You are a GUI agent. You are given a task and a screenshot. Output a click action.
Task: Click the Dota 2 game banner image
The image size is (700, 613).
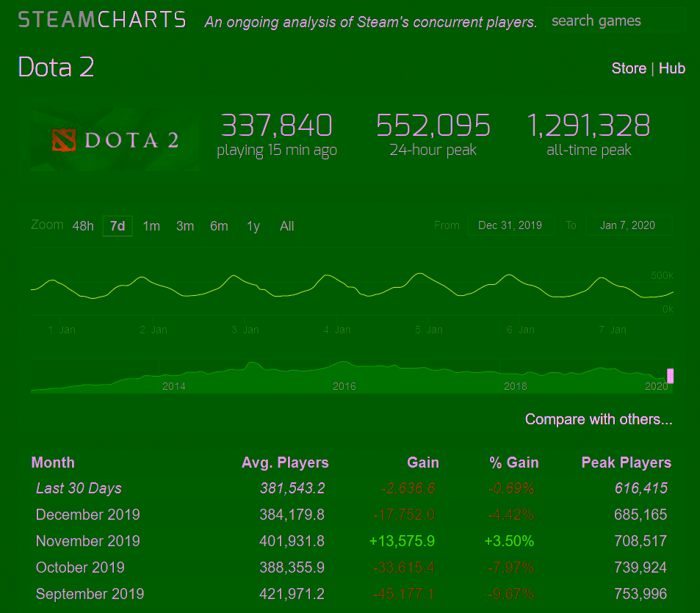115,139
